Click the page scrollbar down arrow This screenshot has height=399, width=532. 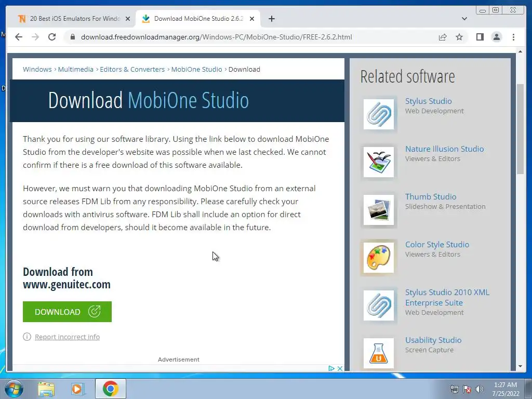coord(520,366)
